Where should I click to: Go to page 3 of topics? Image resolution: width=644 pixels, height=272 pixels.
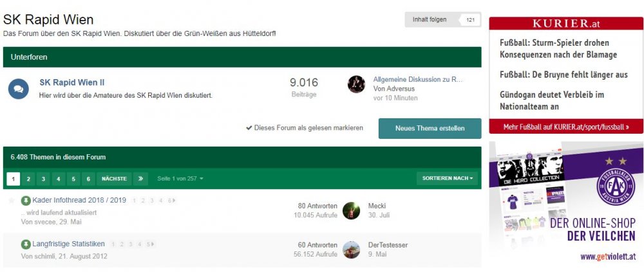tap(43, 179)
